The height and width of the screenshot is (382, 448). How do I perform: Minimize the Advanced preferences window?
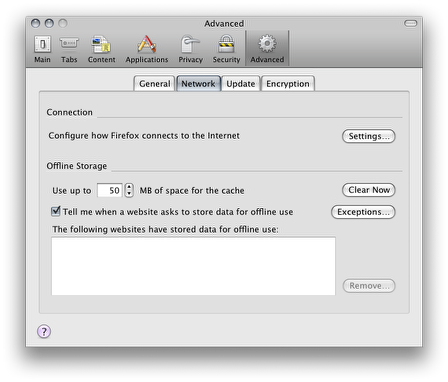pyautogui.click(x=49, y=23)
